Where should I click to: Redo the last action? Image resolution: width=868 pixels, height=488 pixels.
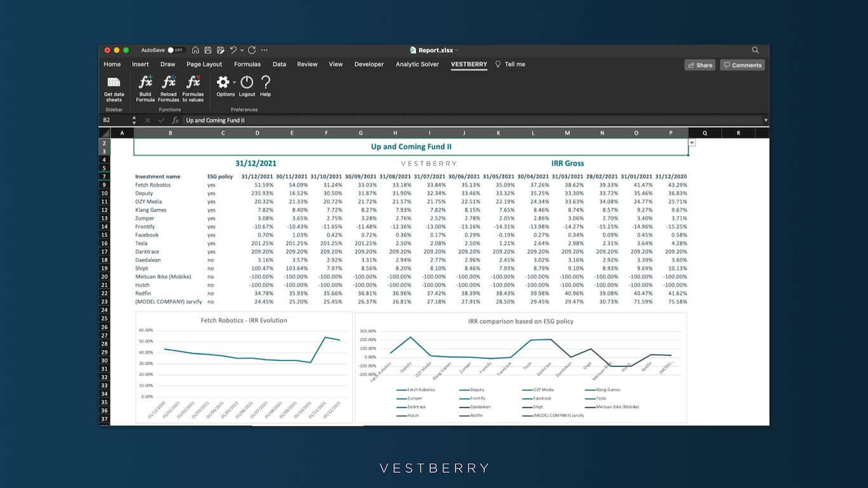click(x=252, y=50)
